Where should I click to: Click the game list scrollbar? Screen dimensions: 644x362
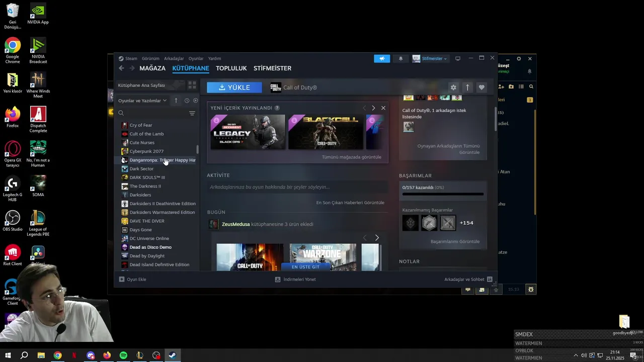pyautogui.click(x=197, y=149)
